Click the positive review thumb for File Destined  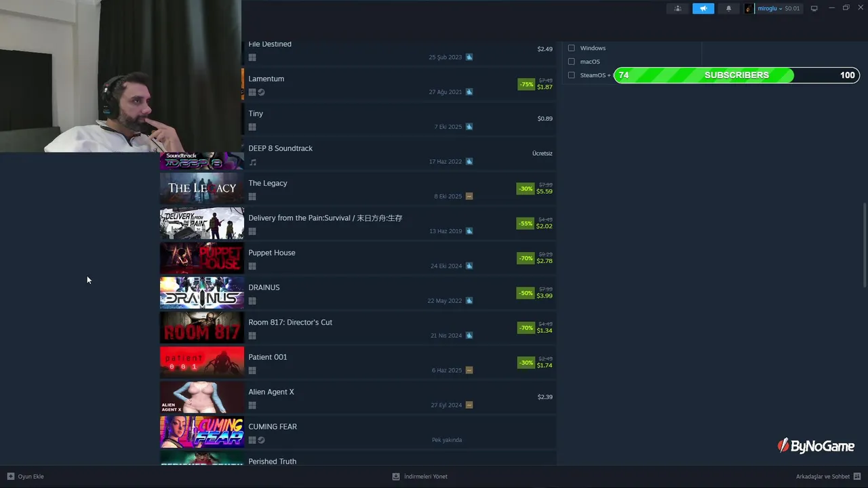(469, 57)
